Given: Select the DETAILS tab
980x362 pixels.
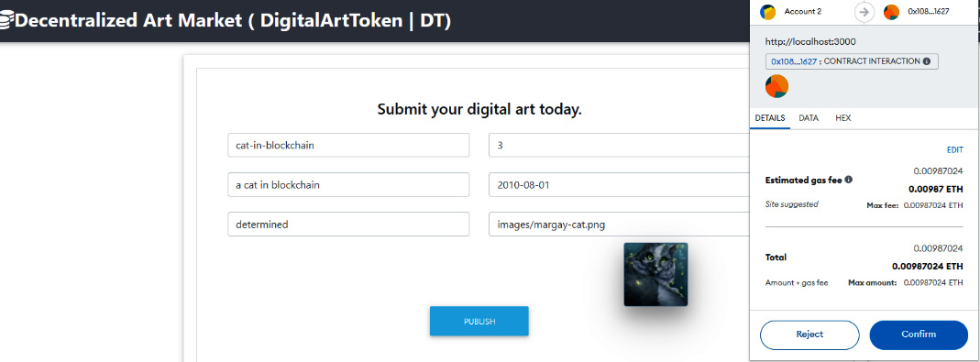Looking at the screenshot, I should click(769, 117).
